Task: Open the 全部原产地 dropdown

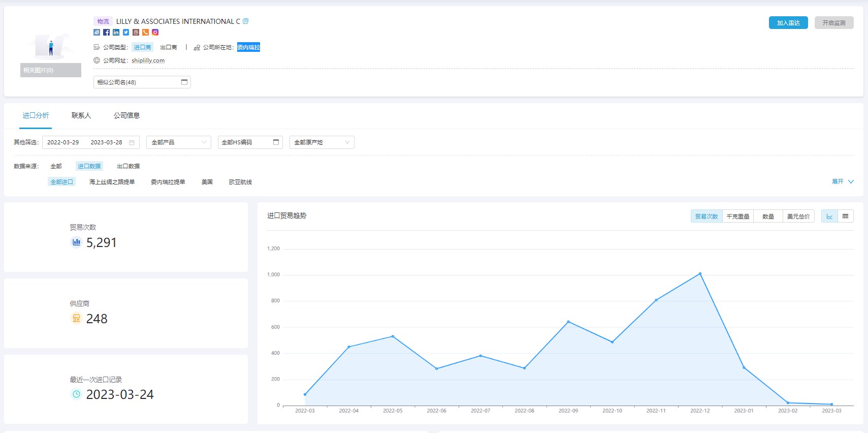Action: [322, 142]
